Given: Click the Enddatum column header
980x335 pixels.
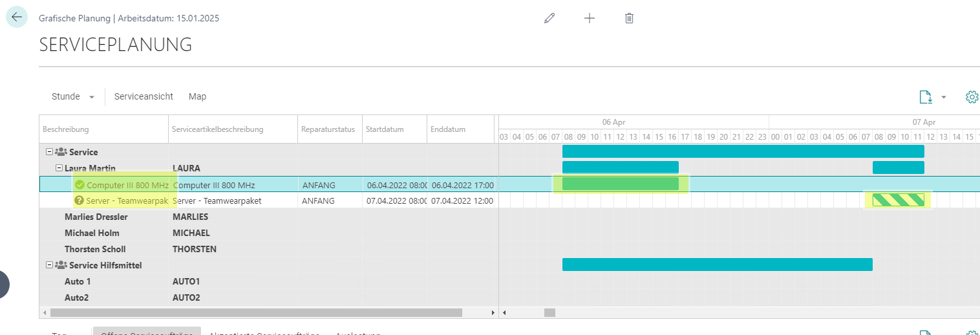Looking at the screenshot, I should (461, 129).
